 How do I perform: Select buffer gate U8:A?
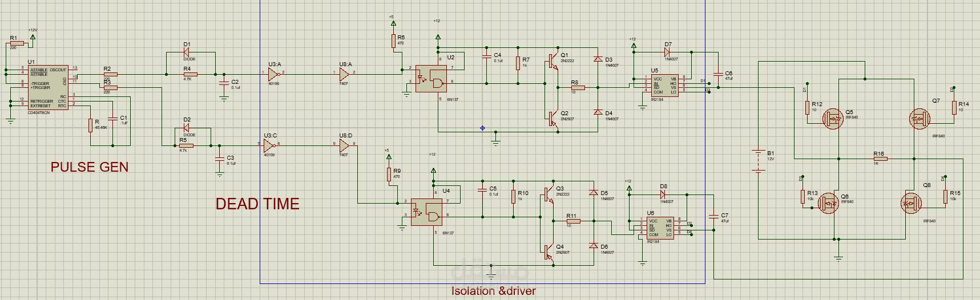tap(344, 75)
